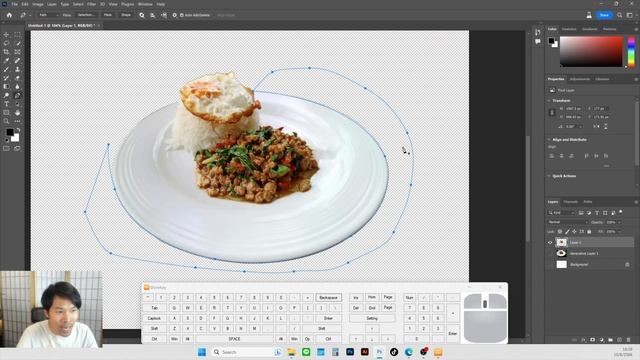Show the Generative Layer 1 visibility box
Viewport: 640px width, 360px height.
[550, 253]
